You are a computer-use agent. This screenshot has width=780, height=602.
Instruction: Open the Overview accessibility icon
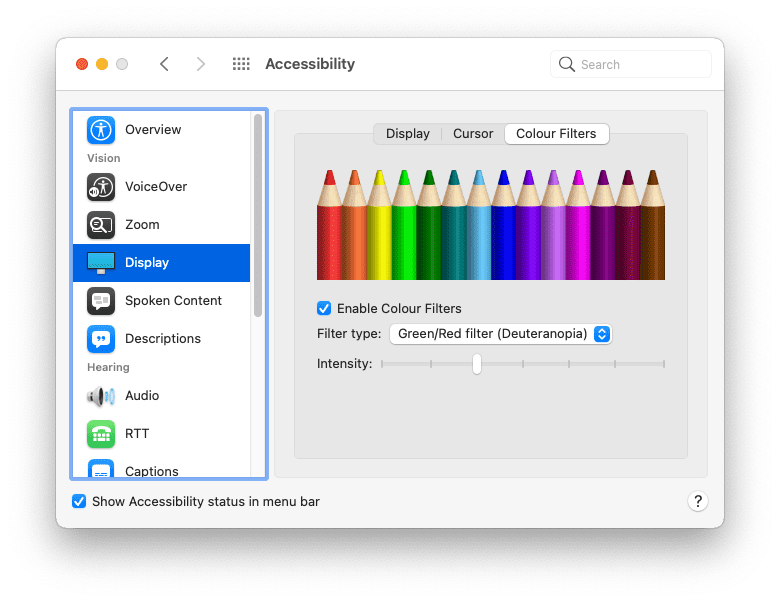click(101, 130)
